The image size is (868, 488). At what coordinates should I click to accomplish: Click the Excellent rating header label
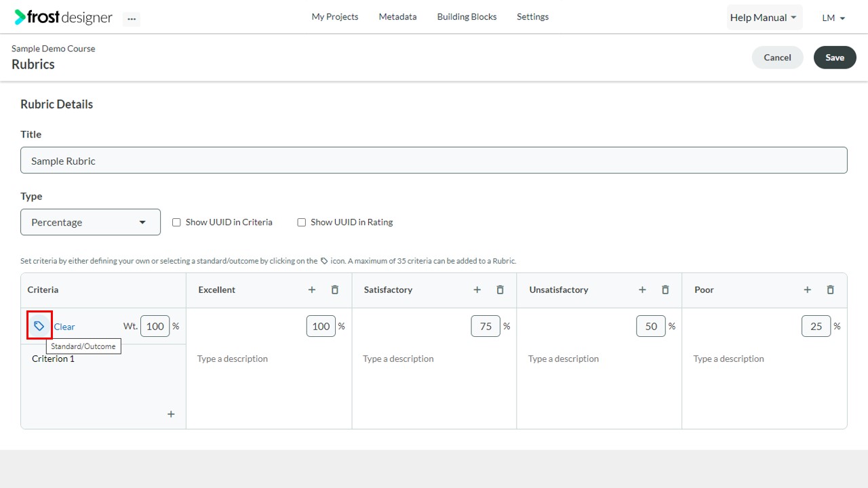coord(217,289)
